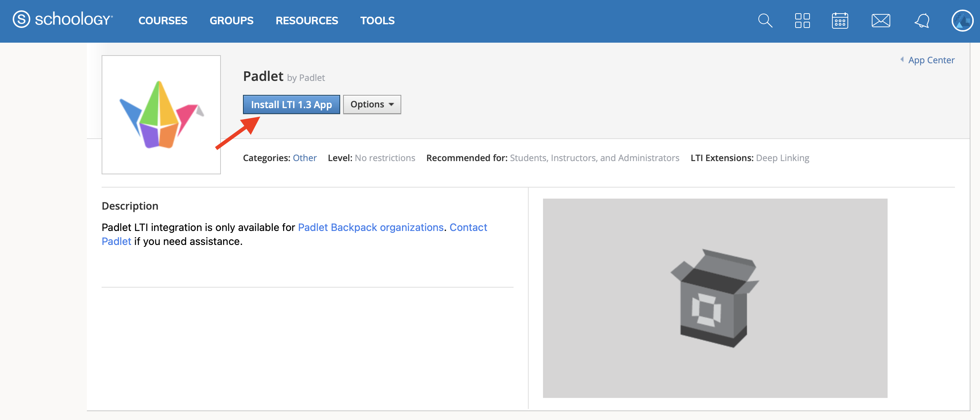Open the calendar icon
This screenshot has width=980, height=420.
click(840, 21)
